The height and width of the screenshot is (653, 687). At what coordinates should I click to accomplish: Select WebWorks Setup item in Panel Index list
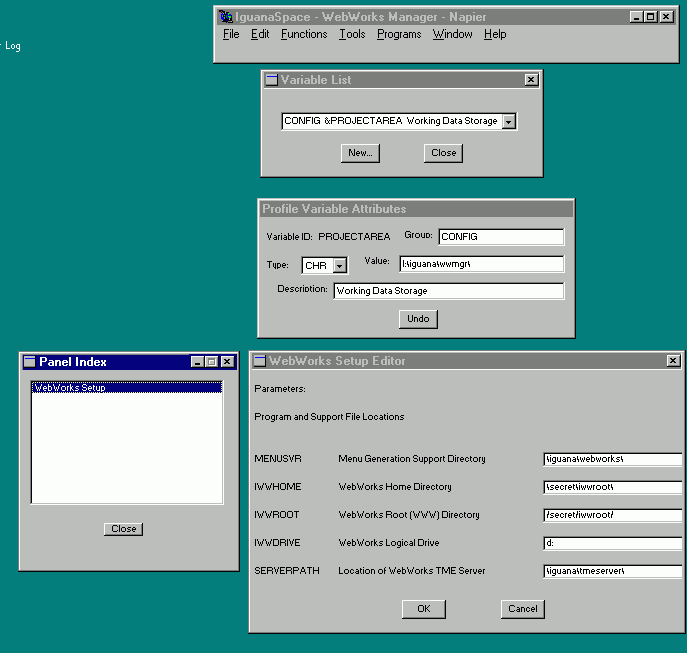click(x=127, y=387)
